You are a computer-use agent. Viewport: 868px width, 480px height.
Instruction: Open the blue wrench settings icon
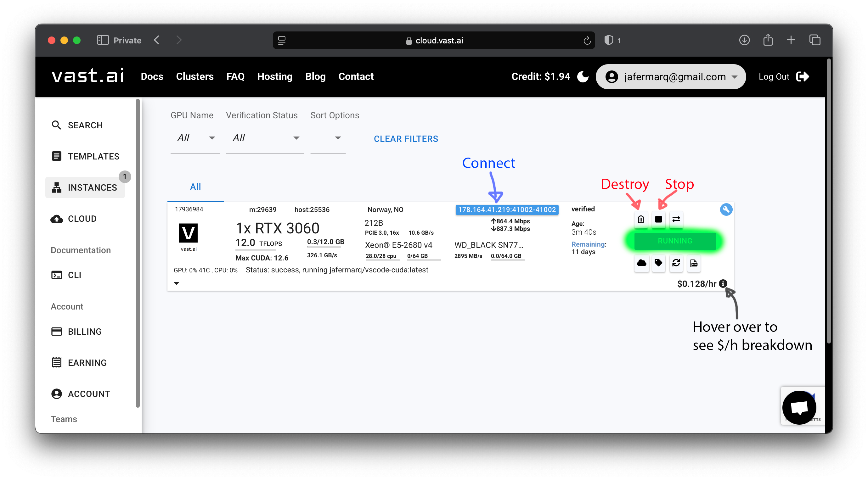tap(726, 209)
